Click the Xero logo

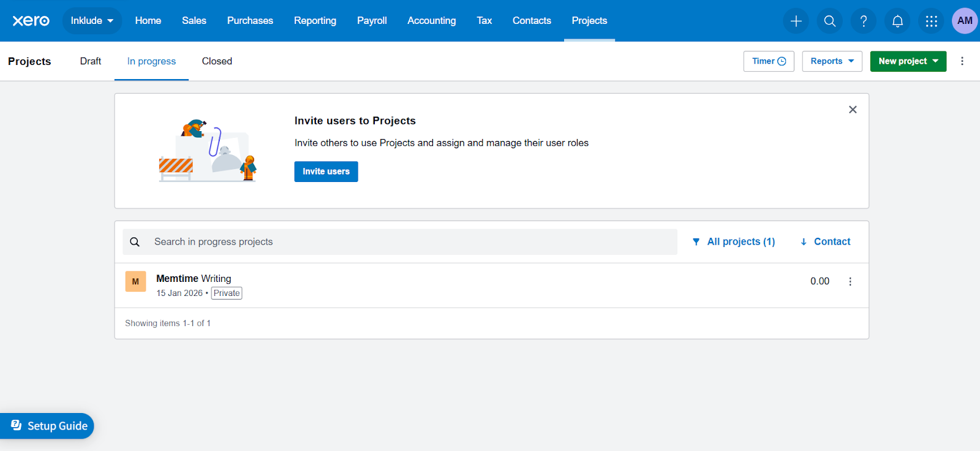pyautogui.click(x=31, y=21)
